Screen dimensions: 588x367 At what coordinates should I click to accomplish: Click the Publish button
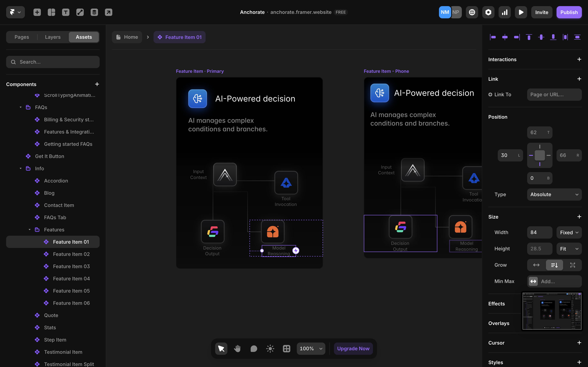(x=569, y=12)
